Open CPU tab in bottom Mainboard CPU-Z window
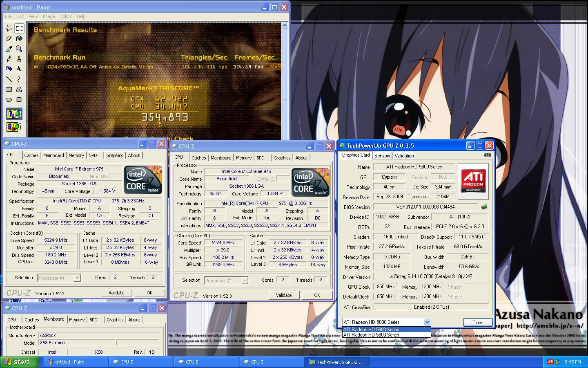588x368 pixels. point(12,320)
